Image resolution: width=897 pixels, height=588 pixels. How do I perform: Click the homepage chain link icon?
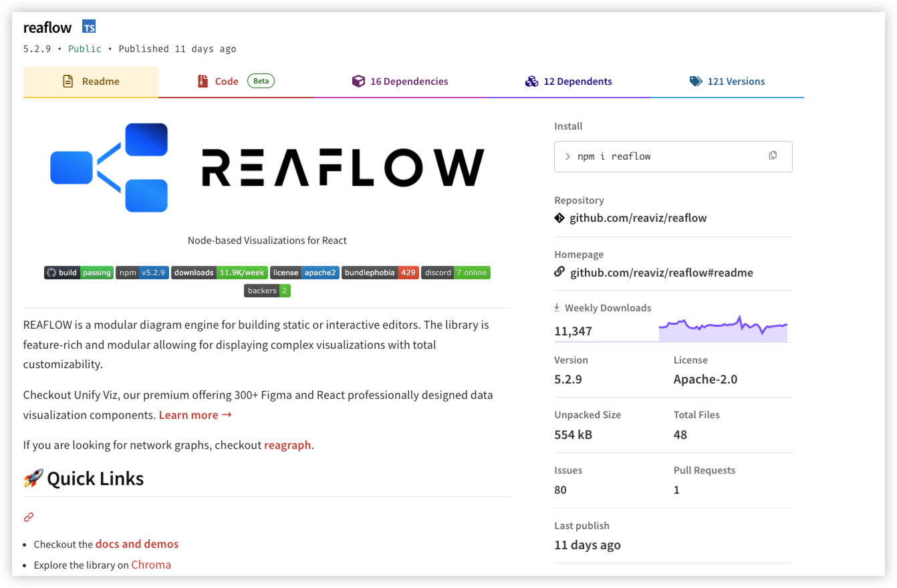coord(559,272)
